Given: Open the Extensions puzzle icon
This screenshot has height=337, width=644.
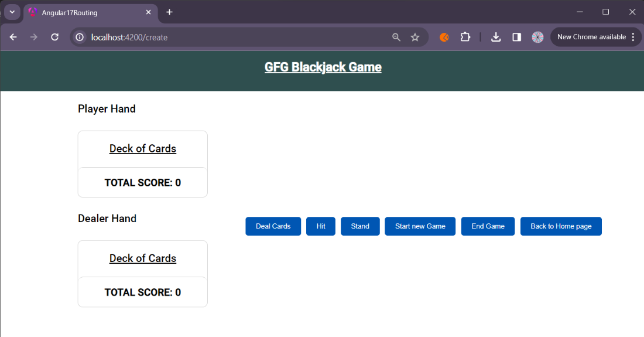Looking at the screenshot, I should tap(465, 37).
